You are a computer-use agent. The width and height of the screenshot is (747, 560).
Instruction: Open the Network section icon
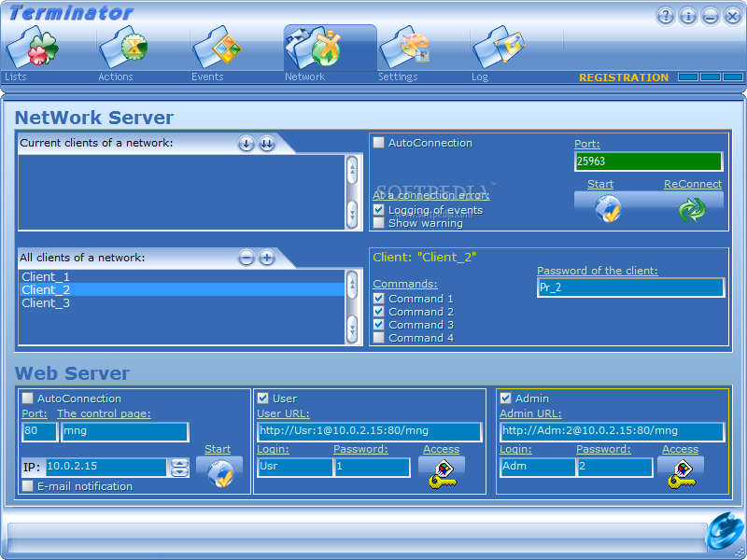[x=315, y=48]
